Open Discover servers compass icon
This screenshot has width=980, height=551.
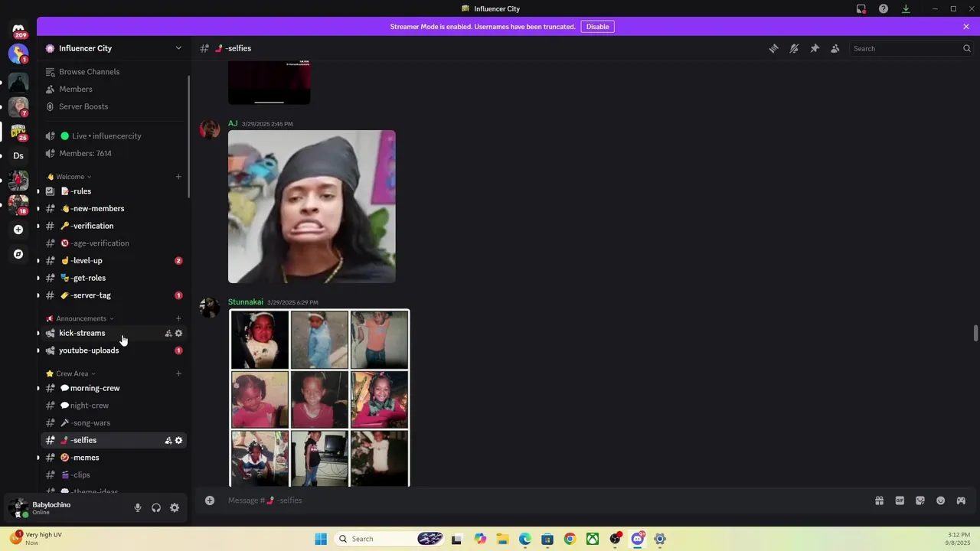pyautogui.click(x=18, y=254)
